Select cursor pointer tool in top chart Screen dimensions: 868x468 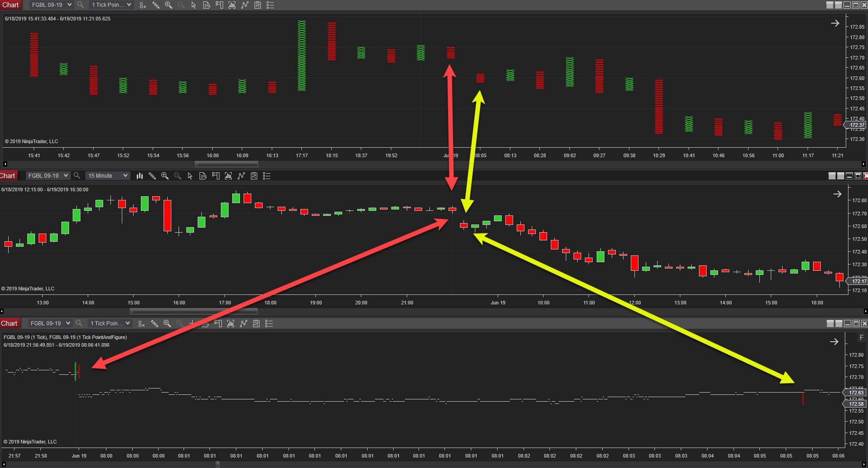pos(194,5)
